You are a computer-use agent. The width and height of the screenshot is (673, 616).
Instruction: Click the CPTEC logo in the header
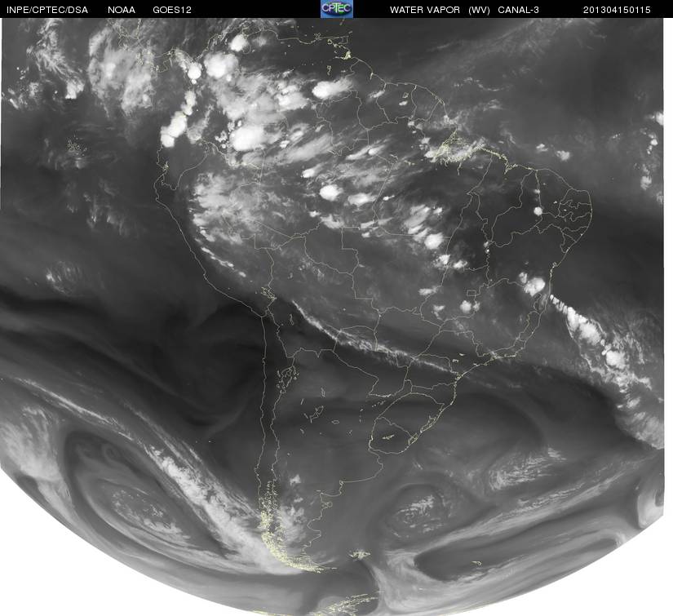pos(337,9)
